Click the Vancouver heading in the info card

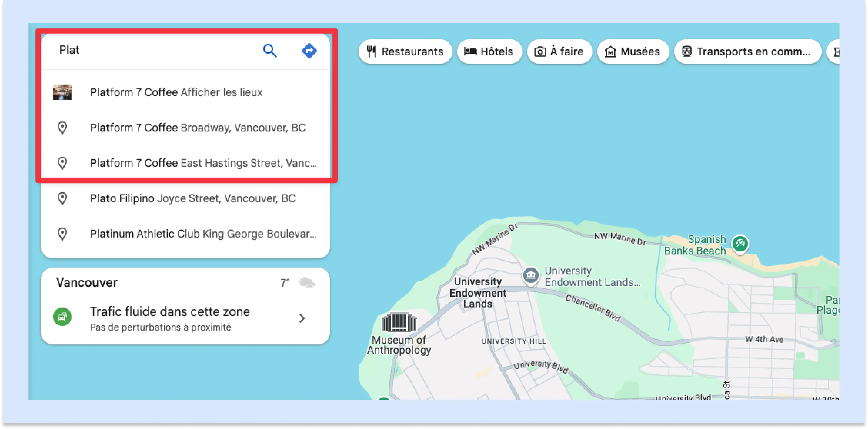(87, 282)
